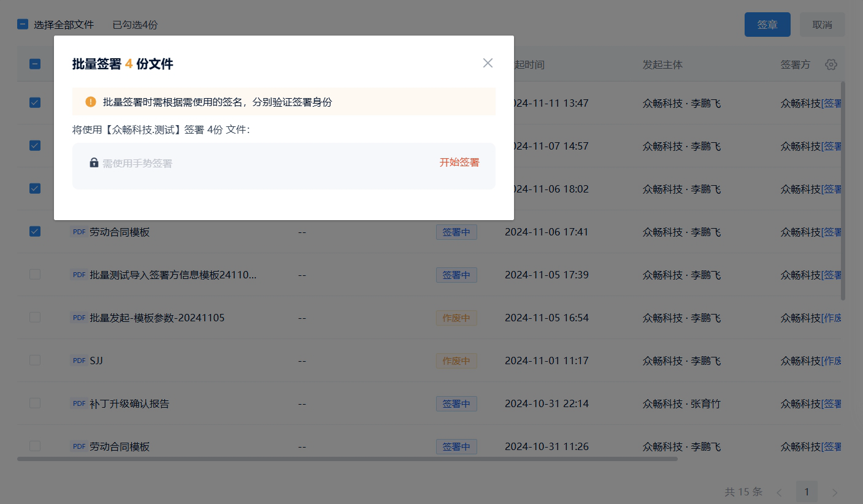Viewport: 863px width, 504px height.
Task: Go to the previous page arrow
Action: (779, 492)
